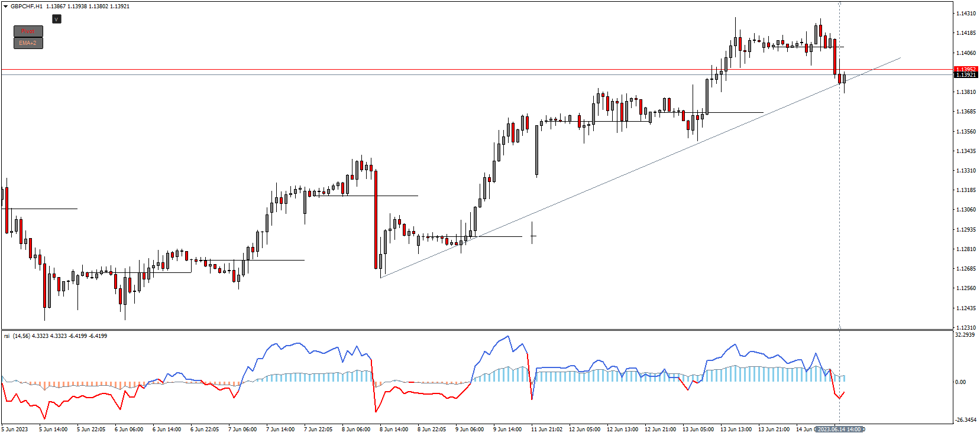Viewport: 980px width, 436px height.
Task: Click the 1.13310 price scale value
Action: point(966,171)
